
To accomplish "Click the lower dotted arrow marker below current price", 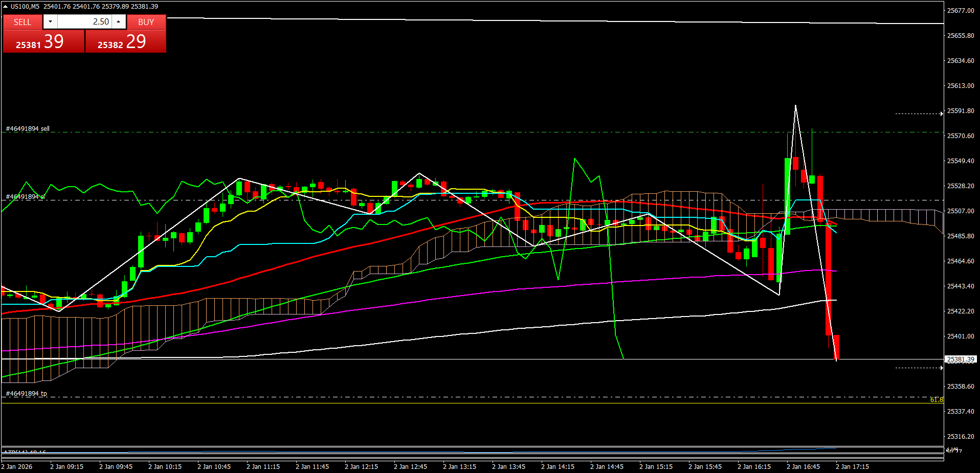I will (x=919, y=368).
